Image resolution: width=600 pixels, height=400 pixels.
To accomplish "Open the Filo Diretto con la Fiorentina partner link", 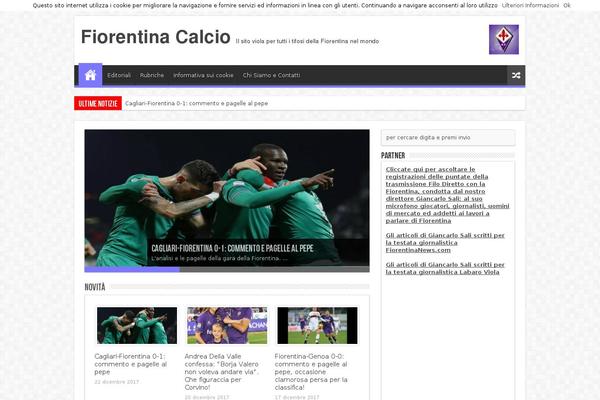I will coord(447,195).
